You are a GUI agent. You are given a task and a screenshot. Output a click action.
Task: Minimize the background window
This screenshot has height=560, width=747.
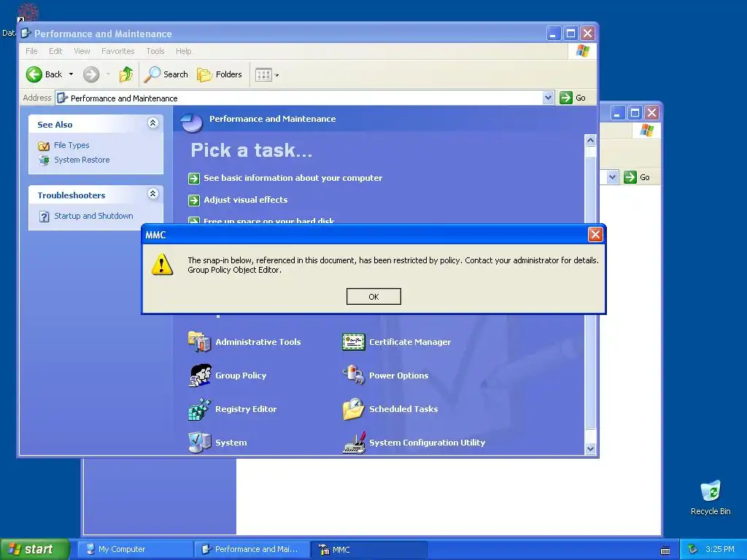(618, 113)
